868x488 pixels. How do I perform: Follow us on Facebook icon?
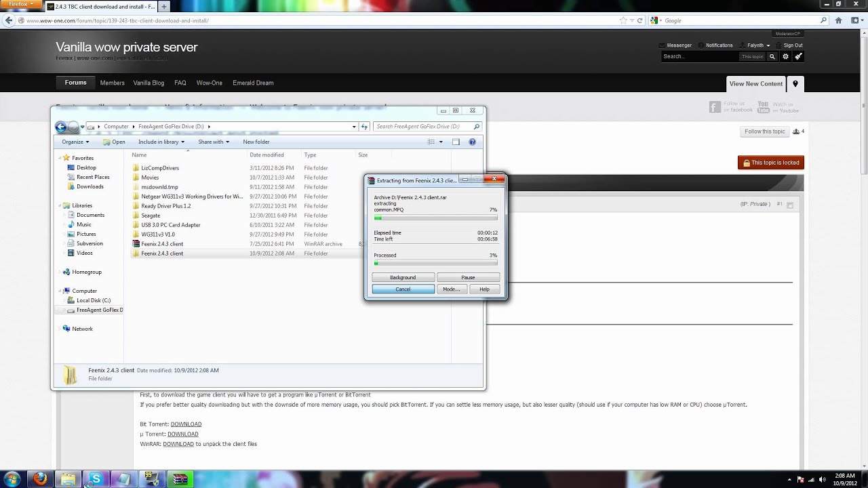coord(715,107)
